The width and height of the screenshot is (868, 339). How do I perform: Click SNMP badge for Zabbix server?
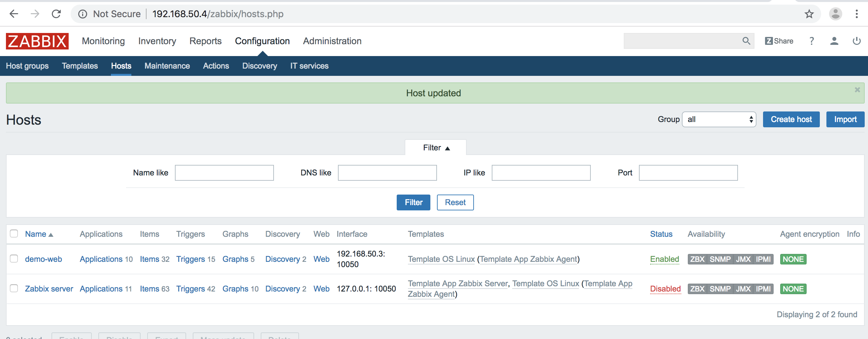720,289
